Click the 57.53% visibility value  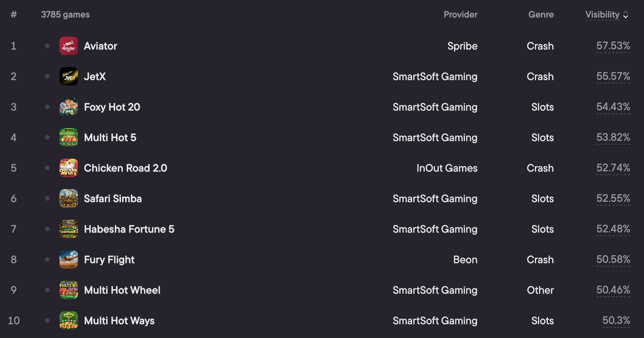click(x=613, y=46)
